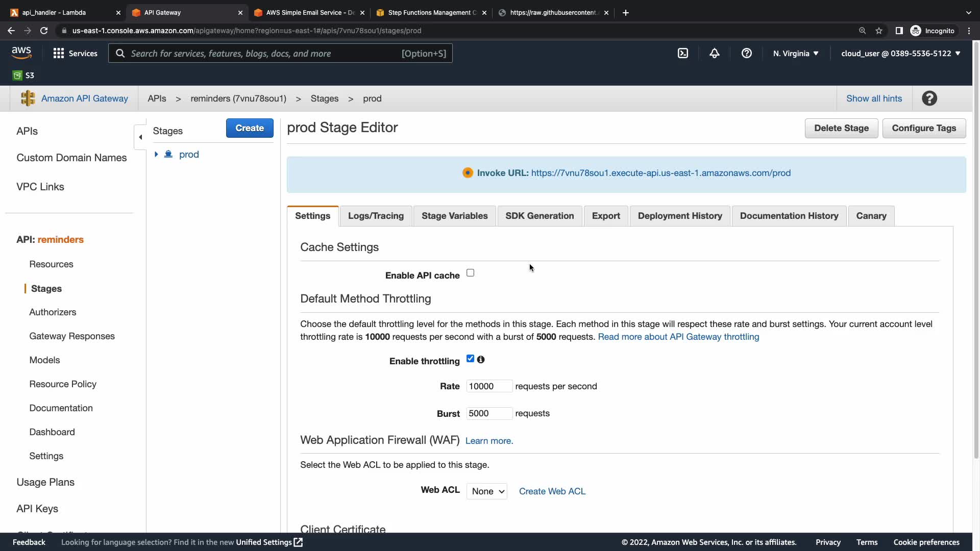This screenshot has width=980, height=551.
Task: Enable the API cache checkbox
Action: (470, 273)
